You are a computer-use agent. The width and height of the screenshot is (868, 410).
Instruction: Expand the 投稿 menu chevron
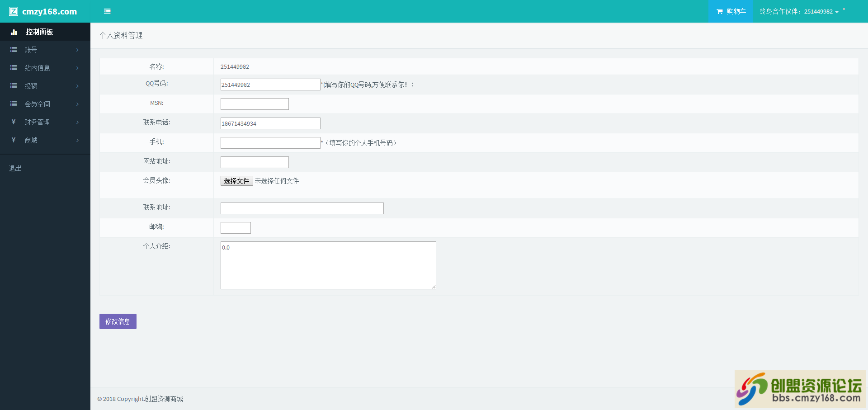(77, 86)
